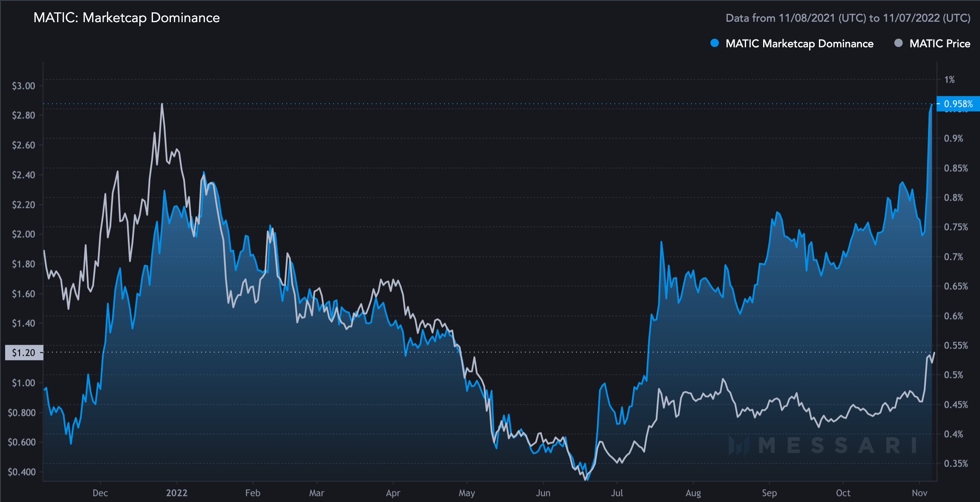Click the Jul label on the time axis
The height and width of the screenshot is (502, 980).
(x=617, y=493)
